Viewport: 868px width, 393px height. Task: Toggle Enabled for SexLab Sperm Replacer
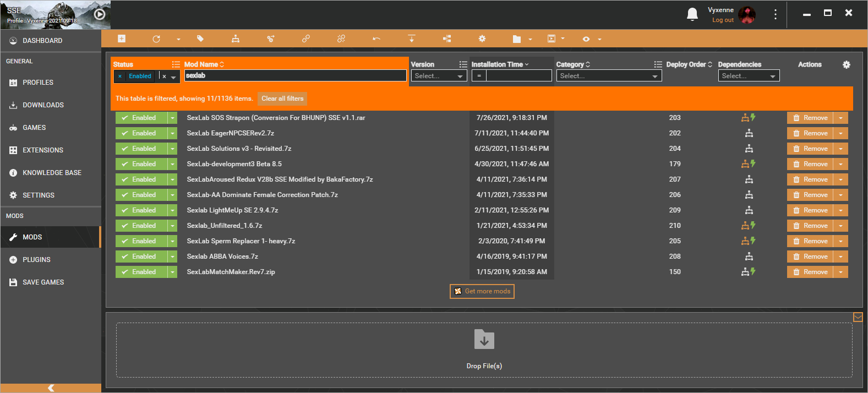pos(141,241)
